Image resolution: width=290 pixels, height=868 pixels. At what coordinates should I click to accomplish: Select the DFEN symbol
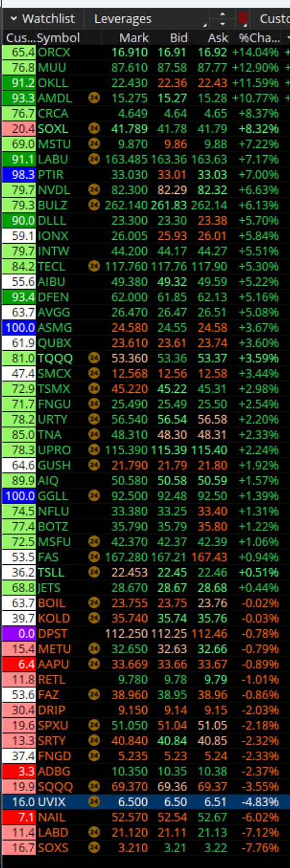(x=54, y=297)
